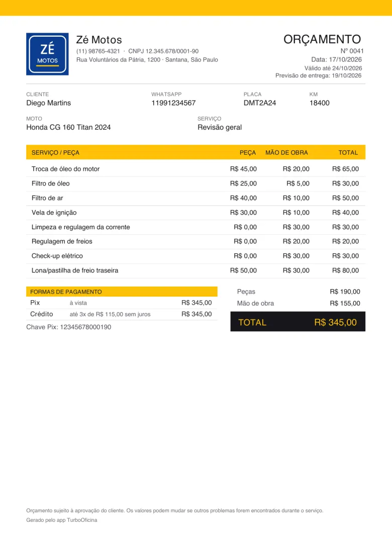Click Mão de obra subtotal R$ 155,00
This screenshot has width=392, height=555.
pyautogui.click(x=345, y=303)
